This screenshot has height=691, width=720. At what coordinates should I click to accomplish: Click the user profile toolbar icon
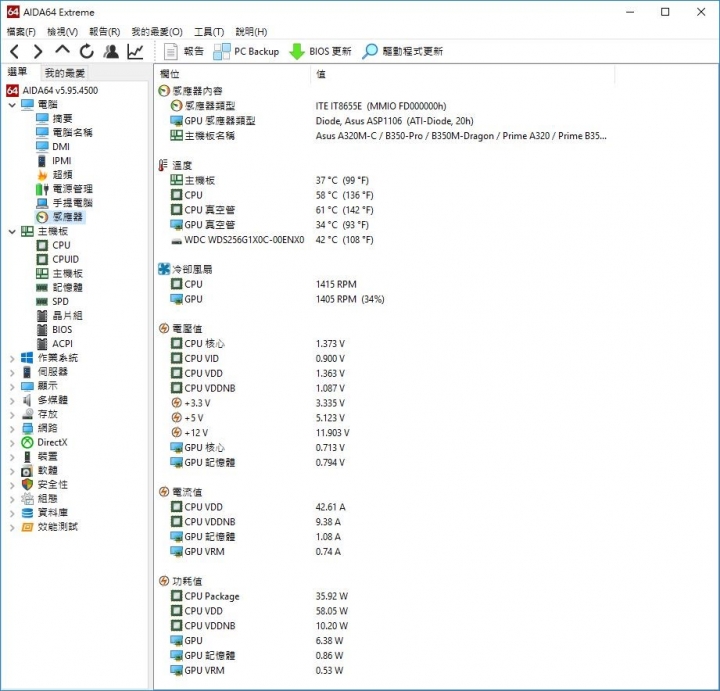coord(111,51)
